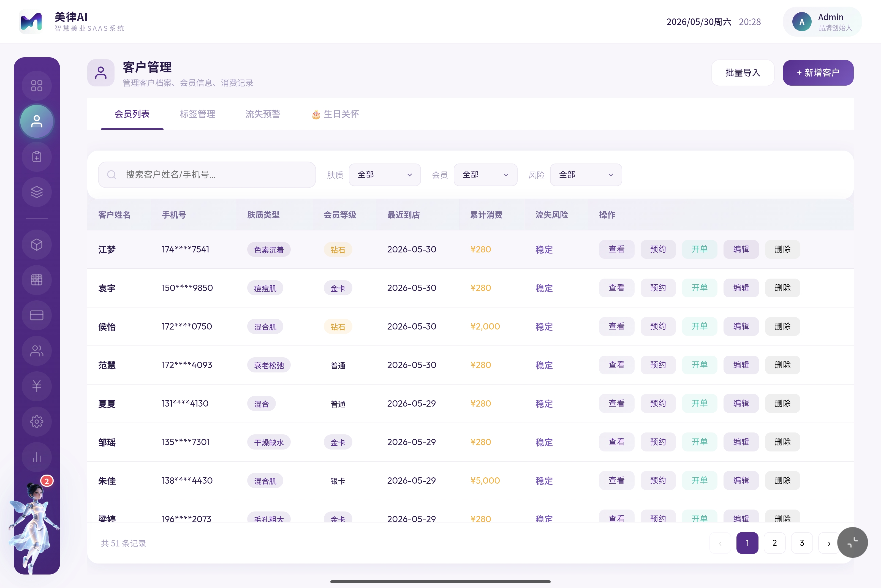
Task: Click the ¥5,000 amount
Action: coord(485,480)
